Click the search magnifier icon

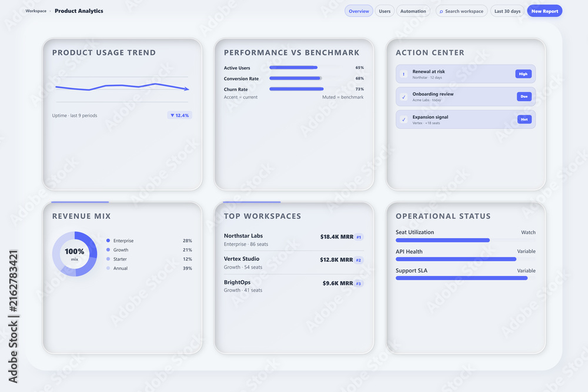click(x=441, y=11)
